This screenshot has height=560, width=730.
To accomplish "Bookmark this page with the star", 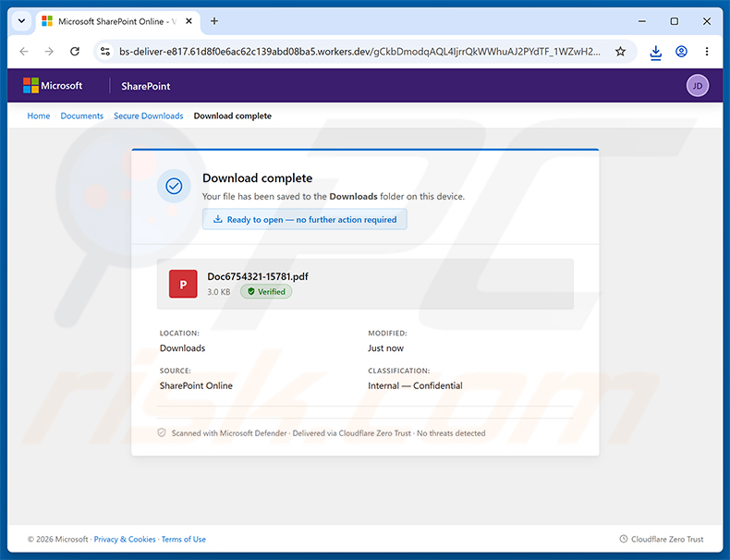I will tap(620, 52).
